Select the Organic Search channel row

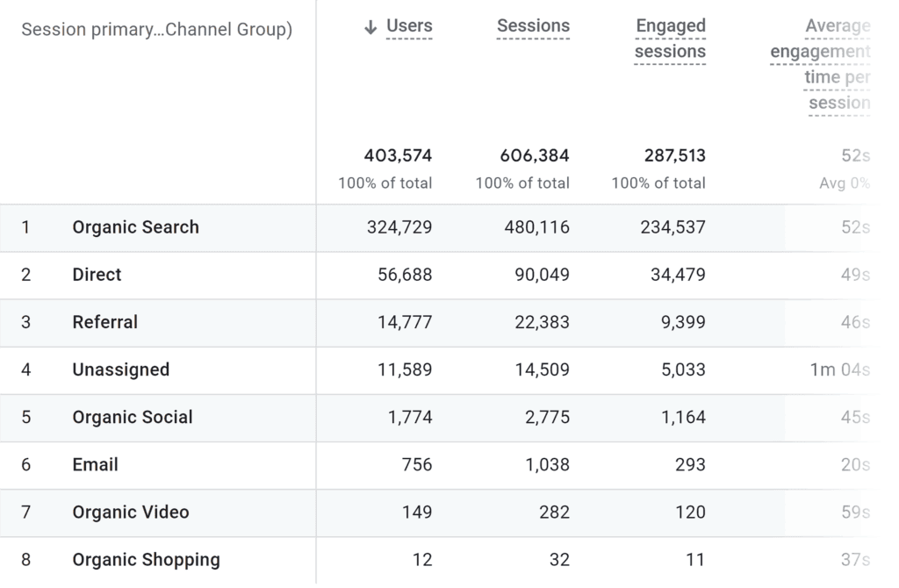click(135, 227)
